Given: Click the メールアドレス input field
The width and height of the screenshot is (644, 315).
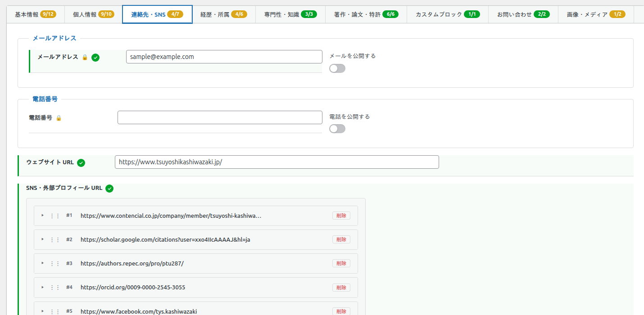Looking at the screenshot, I should [x=224, y=57].
